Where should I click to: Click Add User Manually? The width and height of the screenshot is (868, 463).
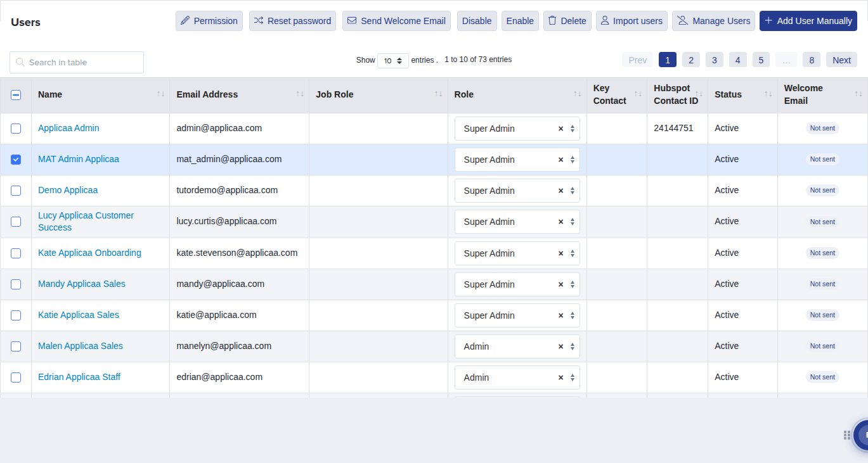(808, 21)
